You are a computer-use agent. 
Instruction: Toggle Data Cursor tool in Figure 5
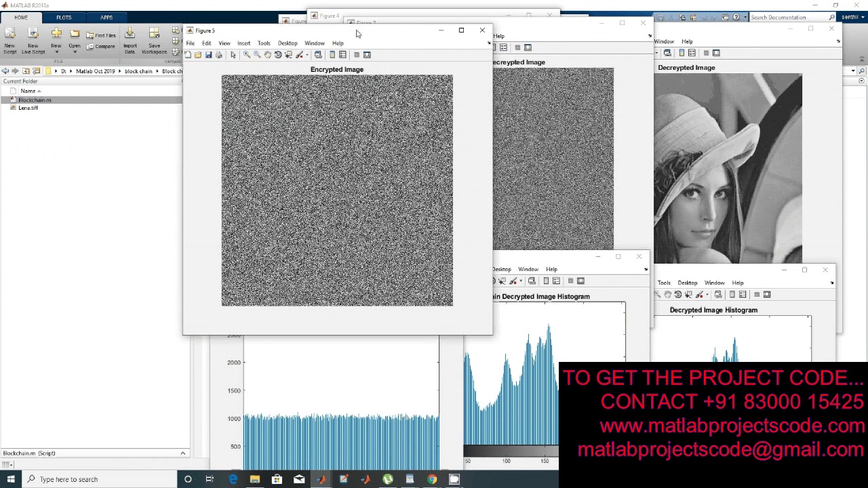tap(288, 55)
